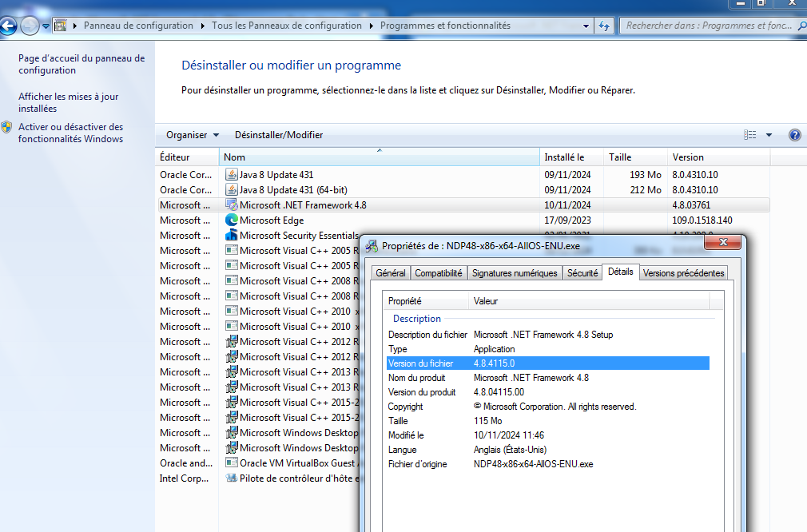
Task: Open the Organiser dropdown menu
Action: pyautogui.click(x=193, y=135)
